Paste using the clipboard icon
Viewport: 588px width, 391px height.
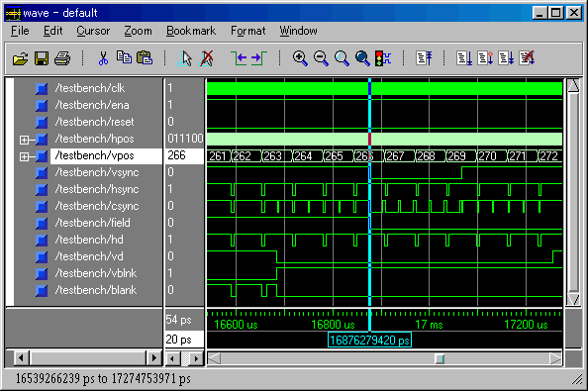145,57
